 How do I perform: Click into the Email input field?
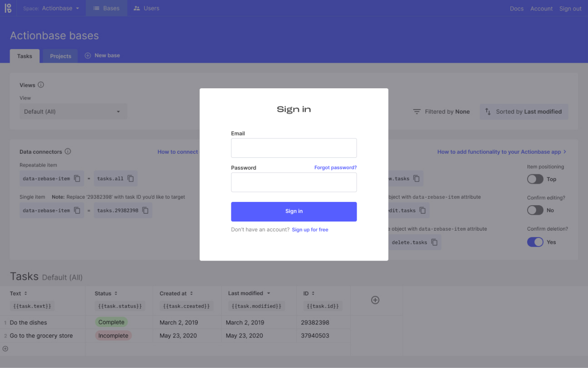click(x=294, y=148)
